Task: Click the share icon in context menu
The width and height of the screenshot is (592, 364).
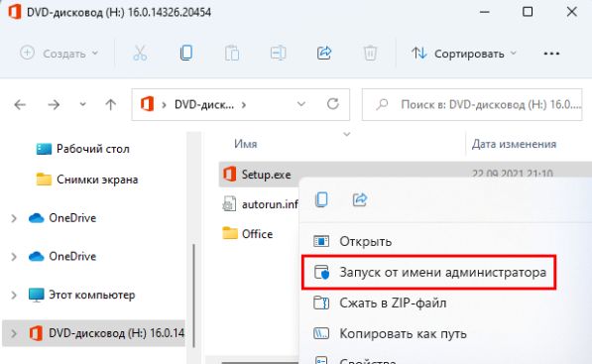Action: coord(359,199)
